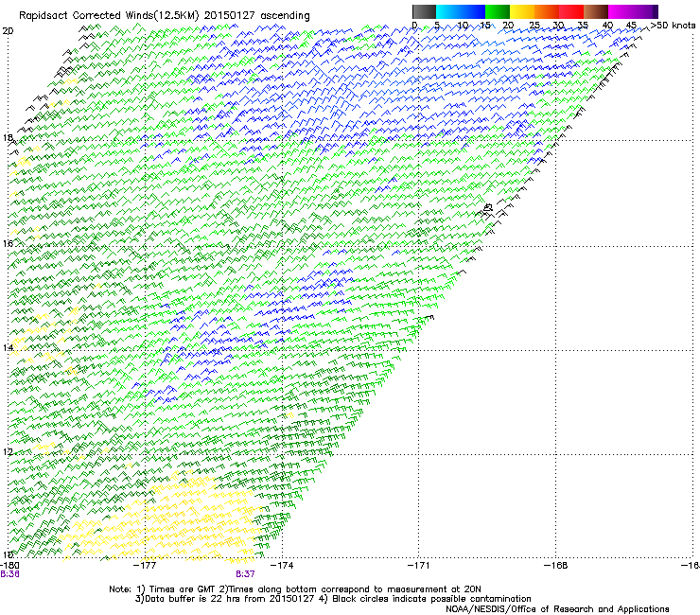Click the '>50 knots' legend label
This screenshot has height=615, width=700.
click(x=673, y=26)
